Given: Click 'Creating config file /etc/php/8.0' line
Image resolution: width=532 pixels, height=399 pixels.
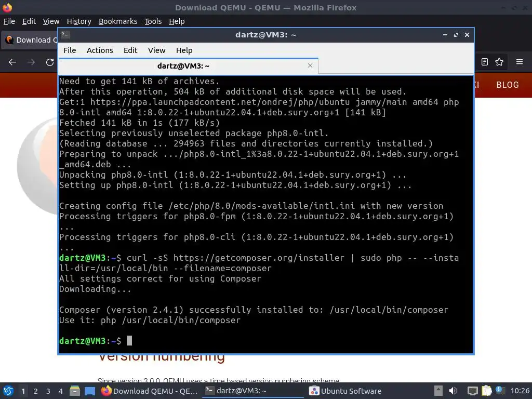Looking at the screenshot, I should [251, 206].
